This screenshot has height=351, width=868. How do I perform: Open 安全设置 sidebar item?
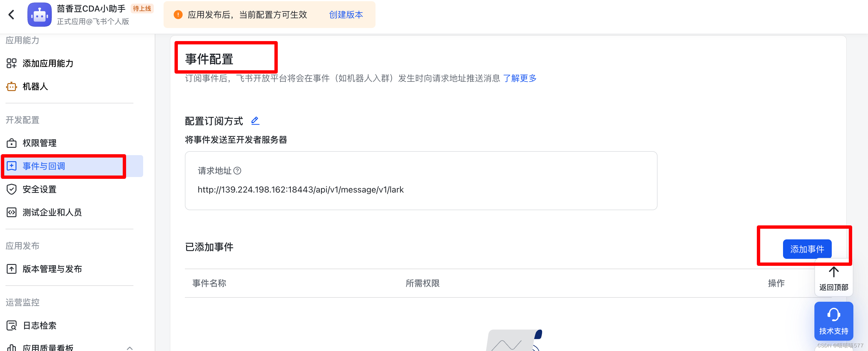pyautogui.click(x=39, y=189)
